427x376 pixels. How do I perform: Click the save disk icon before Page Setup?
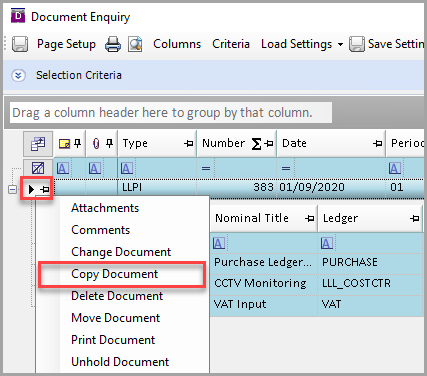(x=20, y=44)
